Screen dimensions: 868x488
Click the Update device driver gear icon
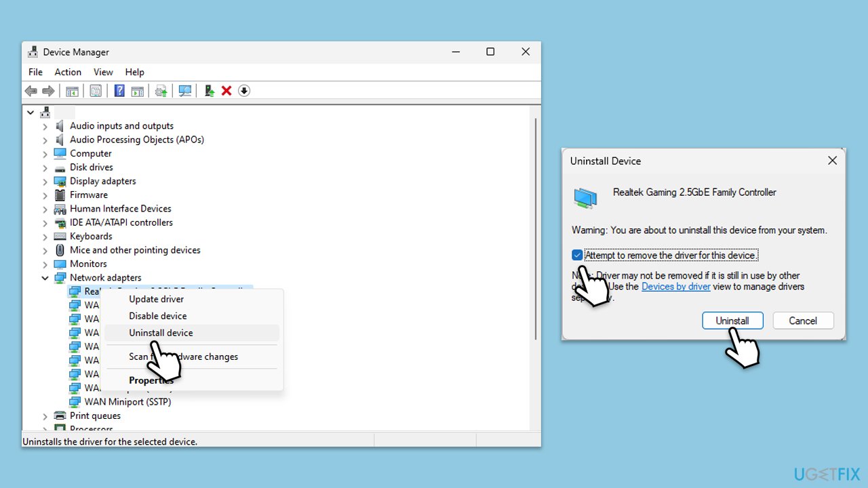point(161,91)
